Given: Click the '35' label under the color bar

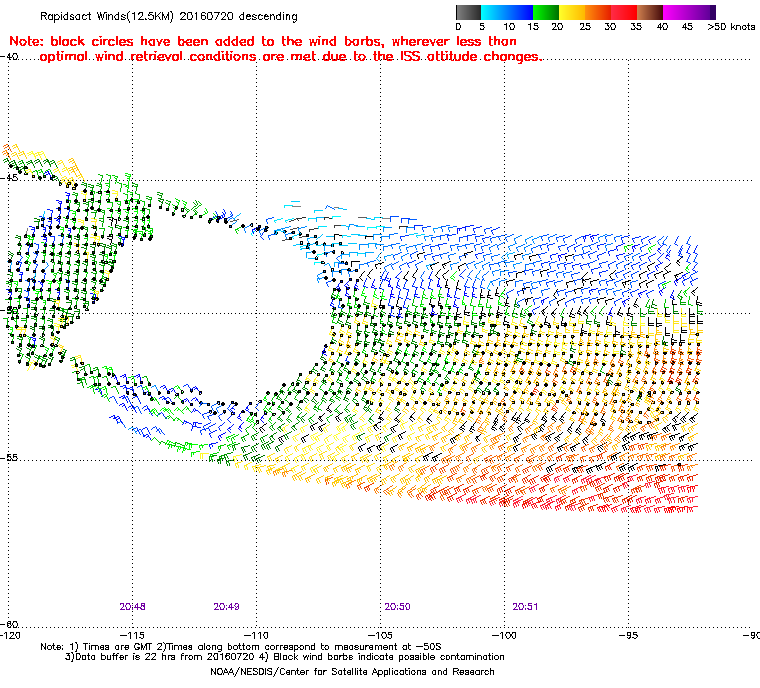Looking at the screenshot, I should point(636,27).
